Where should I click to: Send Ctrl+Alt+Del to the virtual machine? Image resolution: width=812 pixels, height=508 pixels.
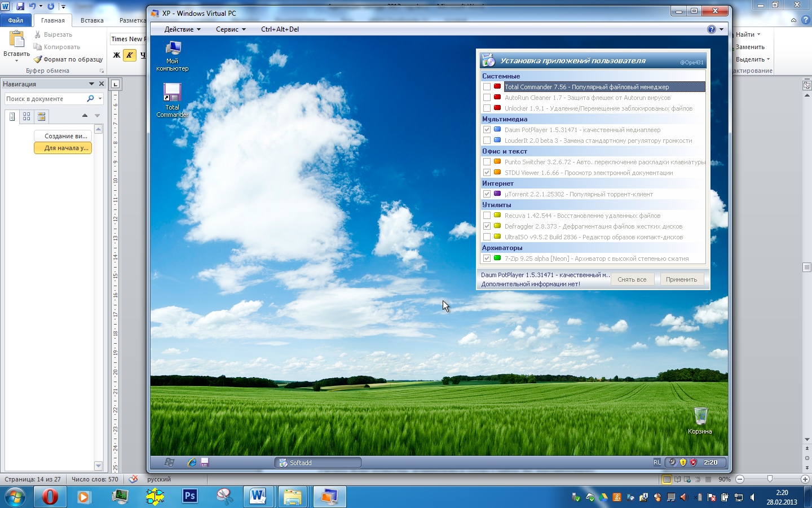click(280, 29)
